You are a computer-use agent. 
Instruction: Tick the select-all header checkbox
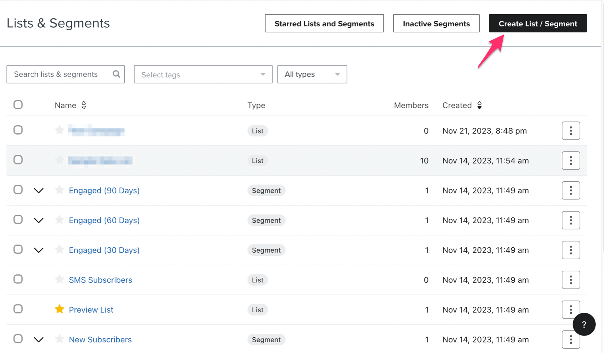point(18,105)
